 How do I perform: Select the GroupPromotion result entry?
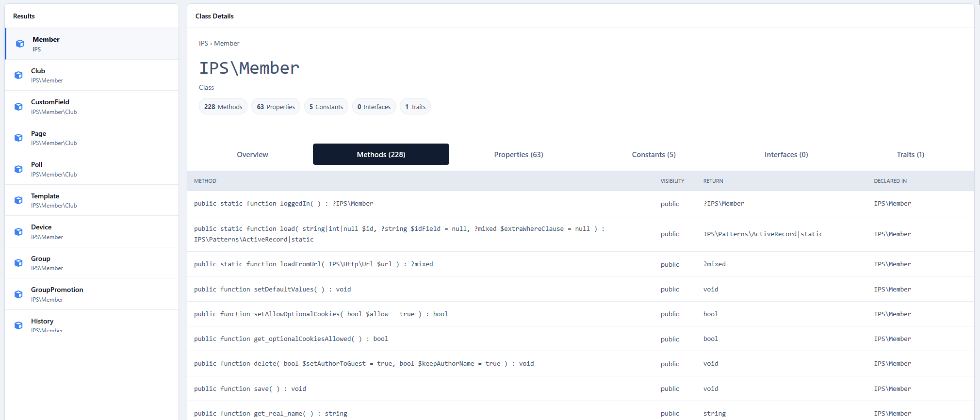coord(92,294)
